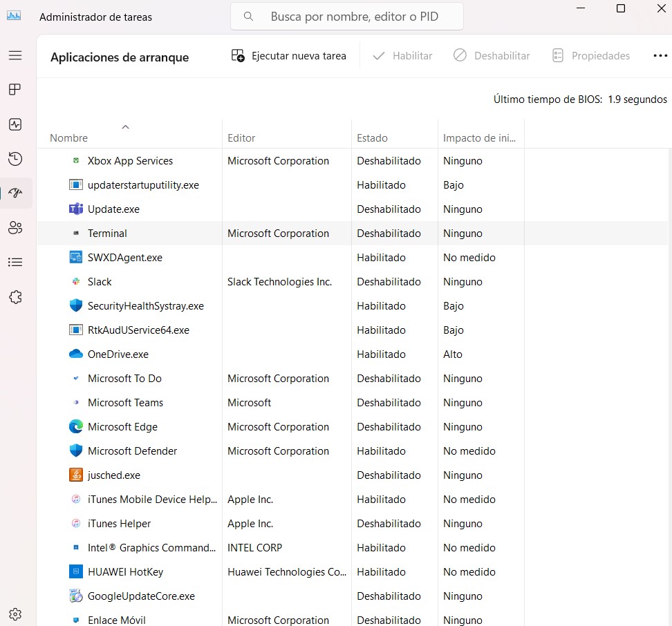Viewport: 672px width, 626px height.
Task: Open App history sidebar icon
Action: 15,159
